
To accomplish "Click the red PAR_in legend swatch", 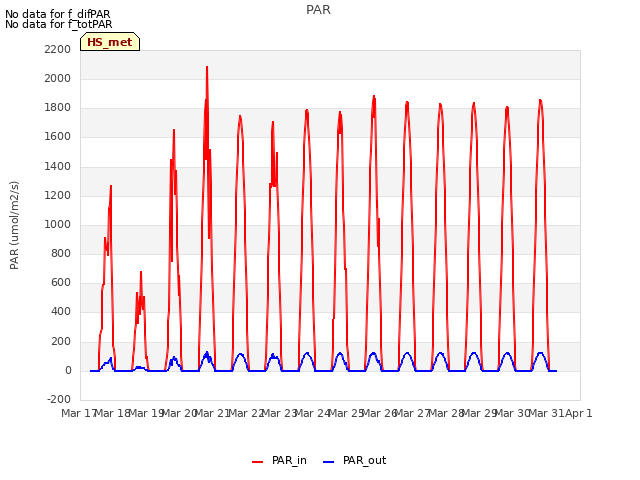I will pyautogui.click(x=258, y=462).
